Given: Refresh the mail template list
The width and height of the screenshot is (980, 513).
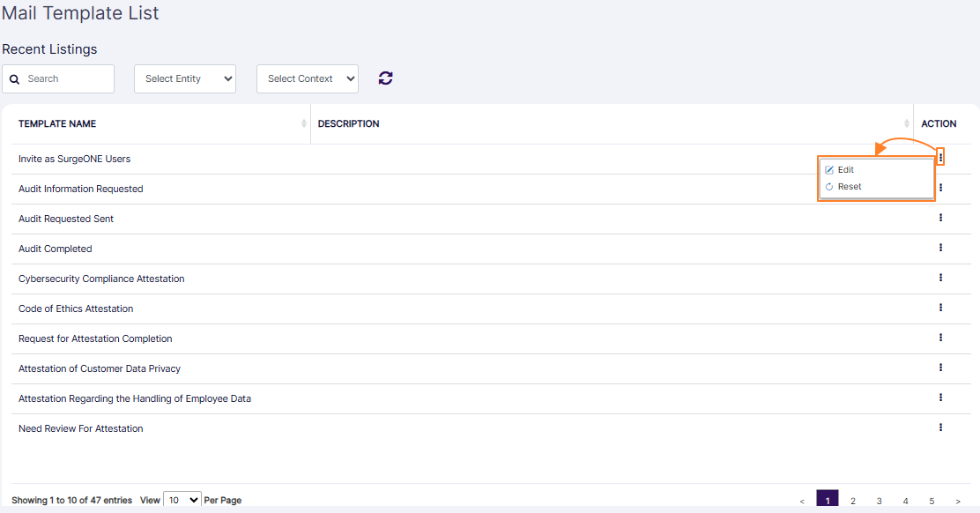Looking at the screenshot, I should [385, 78].
